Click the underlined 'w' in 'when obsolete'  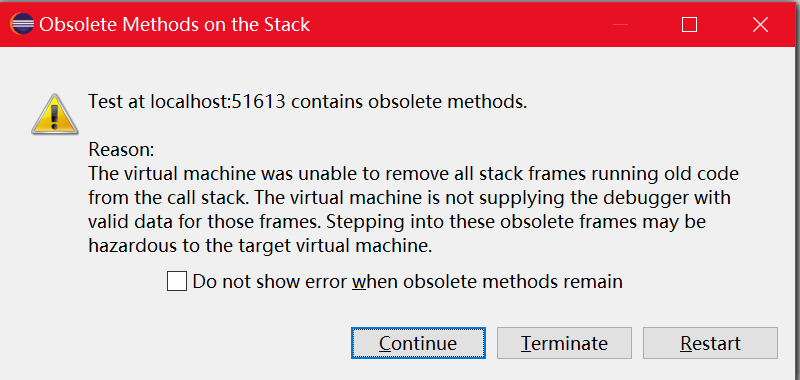360,283
